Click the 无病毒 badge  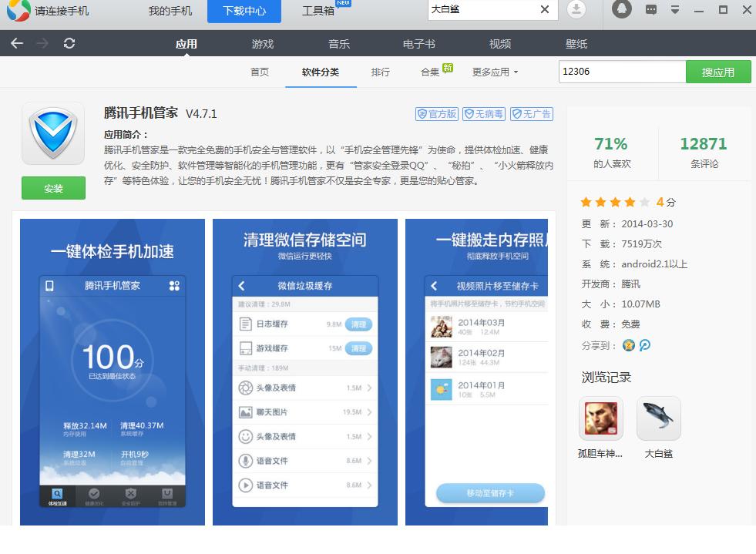pyautogui.click(x=484, y=114)
